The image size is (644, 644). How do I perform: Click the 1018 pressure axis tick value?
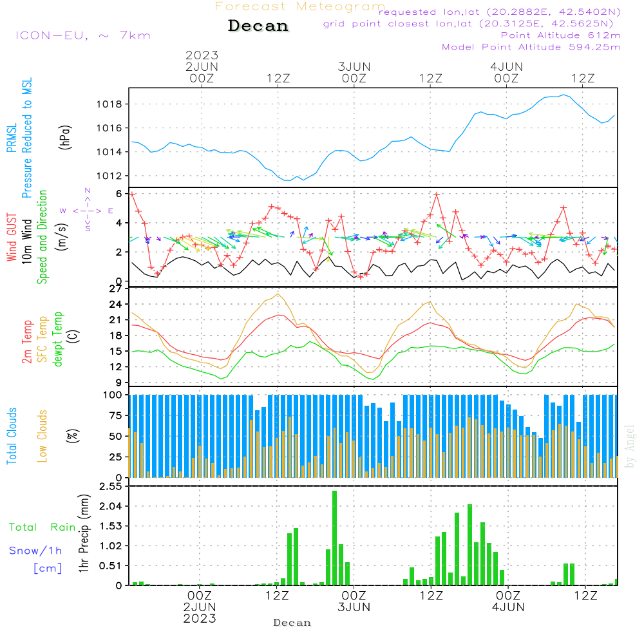pos(109,104)
